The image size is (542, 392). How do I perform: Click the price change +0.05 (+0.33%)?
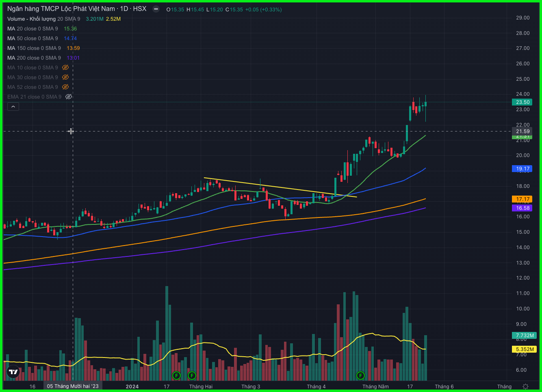(x=263, y=9)
